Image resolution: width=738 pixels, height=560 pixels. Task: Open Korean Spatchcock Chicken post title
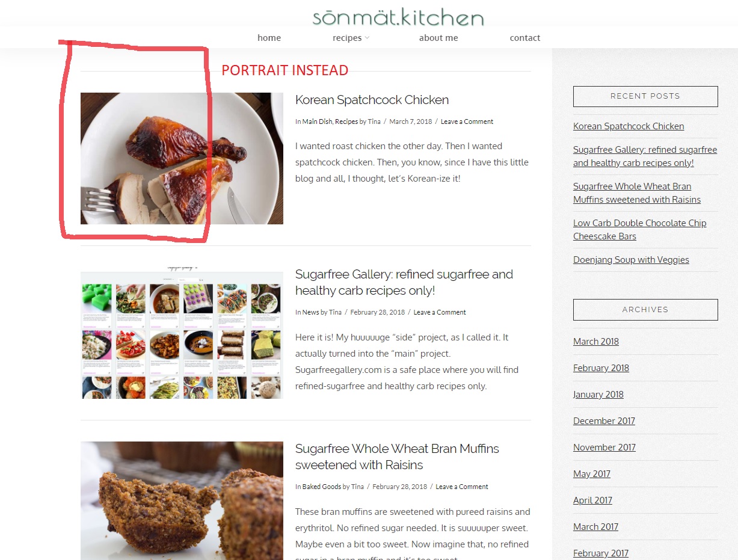click(x=372, y=100)
